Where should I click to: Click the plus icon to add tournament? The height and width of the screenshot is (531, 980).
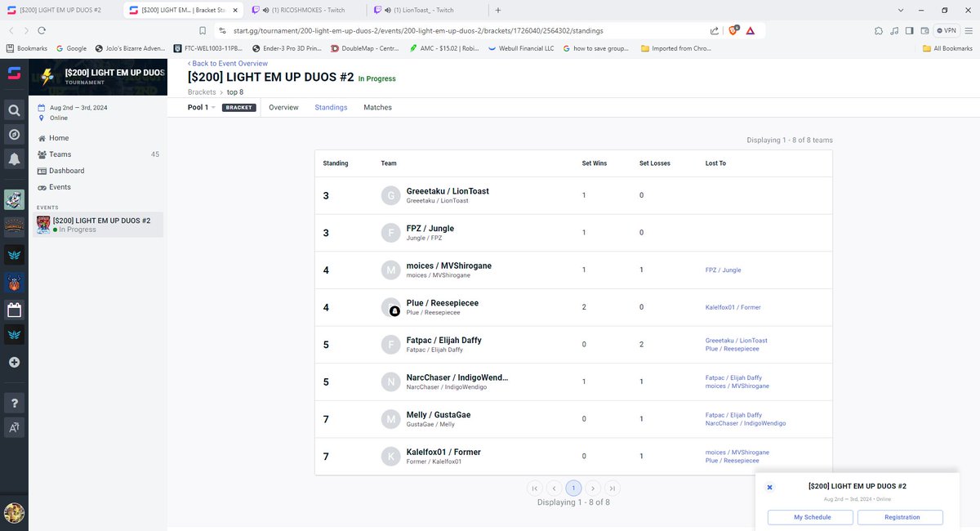pos(14,362)
